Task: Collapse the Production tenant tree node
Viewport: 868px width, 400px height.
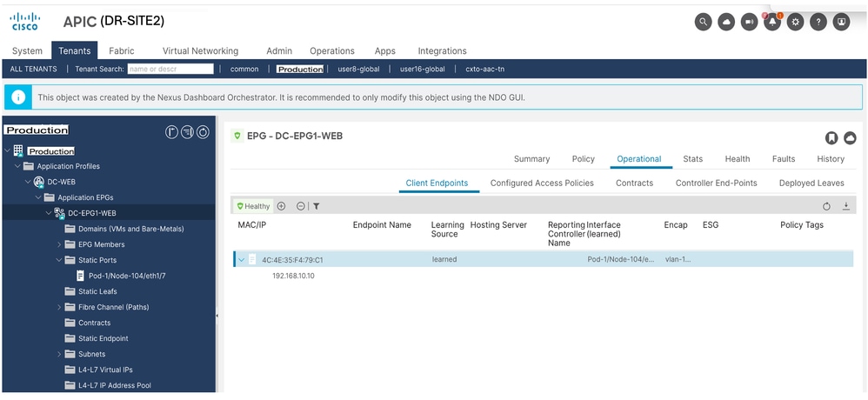Action: (7, 150)
